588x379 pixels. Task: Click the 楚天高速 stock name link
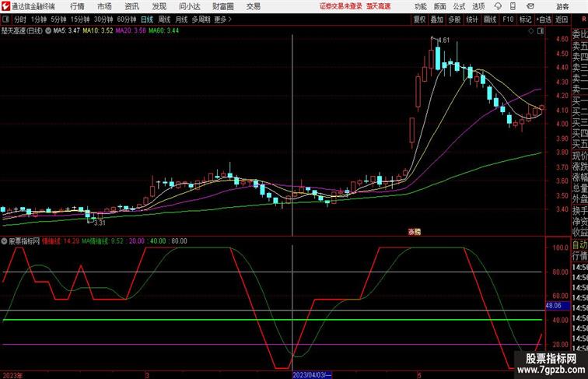click(x=378, y=6)
